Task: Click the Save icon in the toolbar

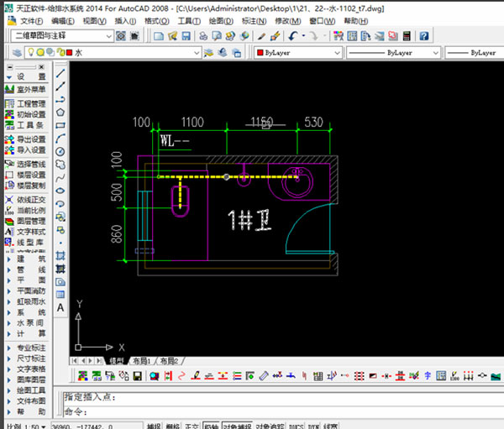Action: pyautogui.click(x=185, y=36)
